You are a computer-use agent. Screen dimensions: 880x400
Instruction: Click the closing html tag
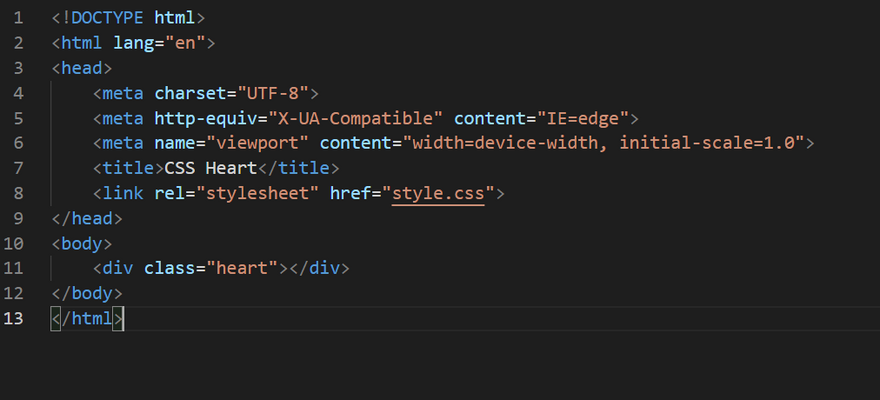tap(87, 318)
